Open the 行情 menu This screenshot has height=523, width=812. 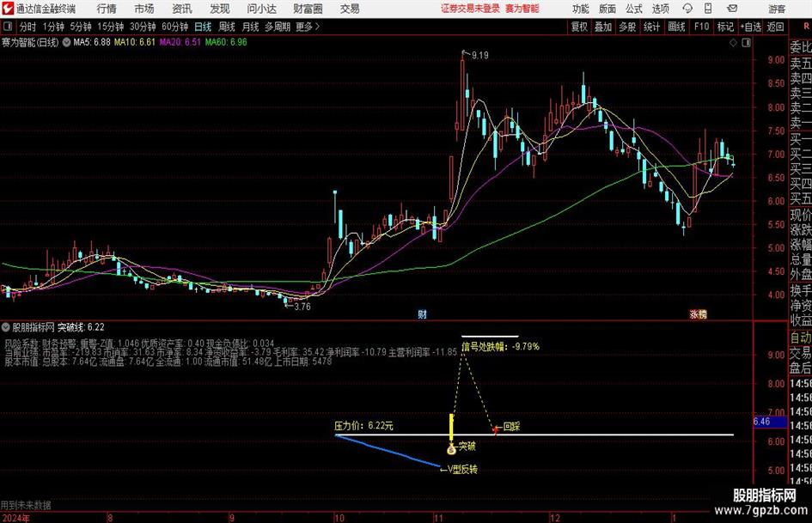[107, 9]
